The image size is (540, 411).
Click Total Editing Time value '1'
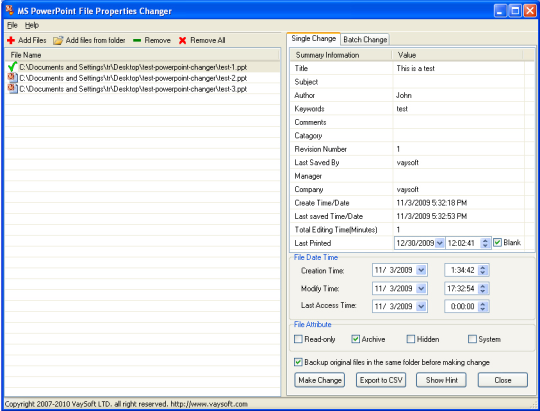[x=398, y=229]
